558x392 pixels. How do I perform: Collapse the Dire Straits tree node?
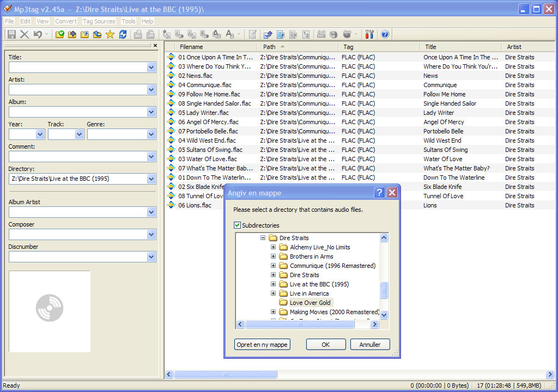click(263, 237)
